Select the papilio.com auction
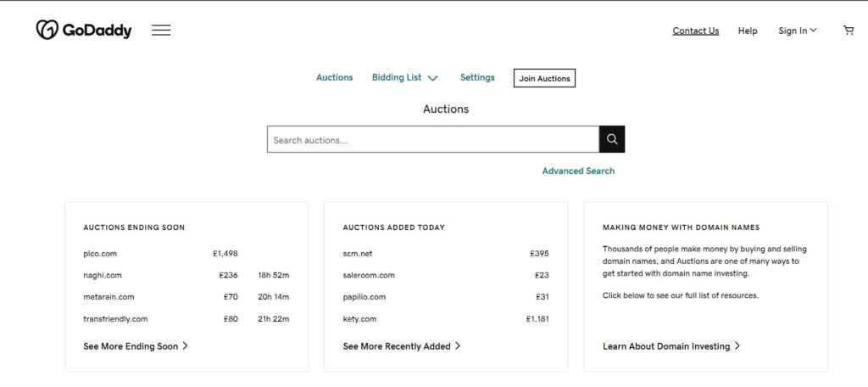The height and width of the screenshot is (387, 868). [364, 297]
